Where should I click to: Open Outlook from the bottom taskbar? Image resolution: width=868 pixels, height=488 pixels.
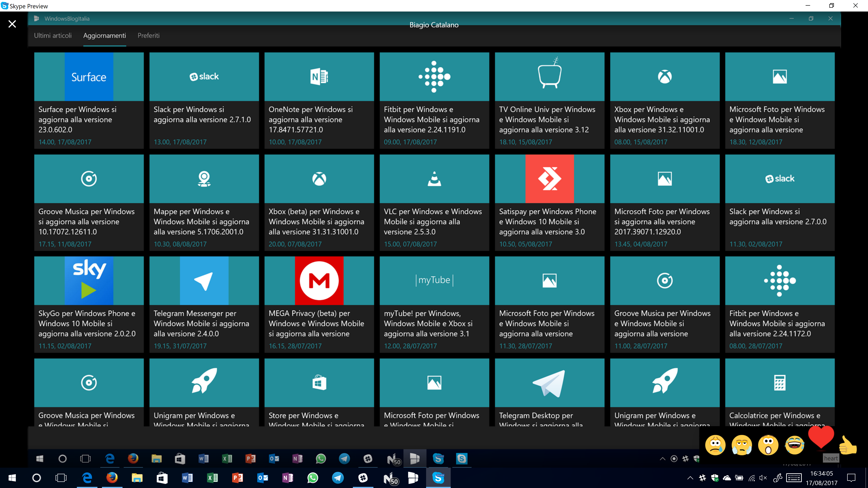pos(263,478)
